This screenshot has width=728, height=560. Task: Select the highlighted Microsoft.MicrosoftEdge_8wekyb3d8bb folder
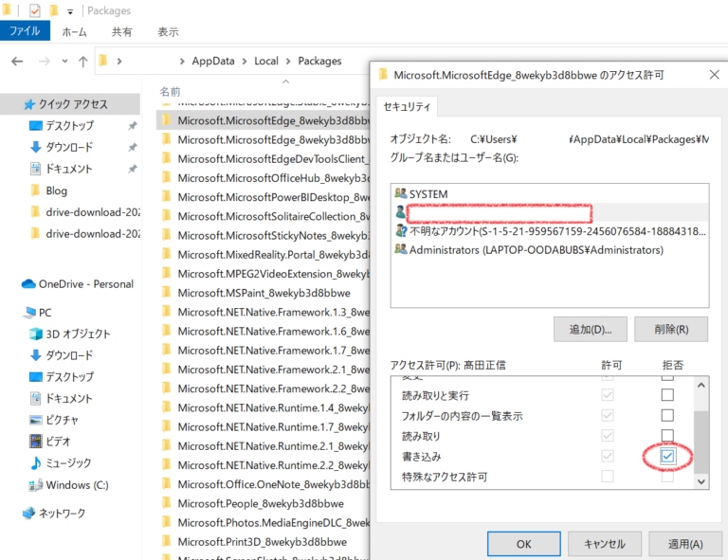(264, 120)
